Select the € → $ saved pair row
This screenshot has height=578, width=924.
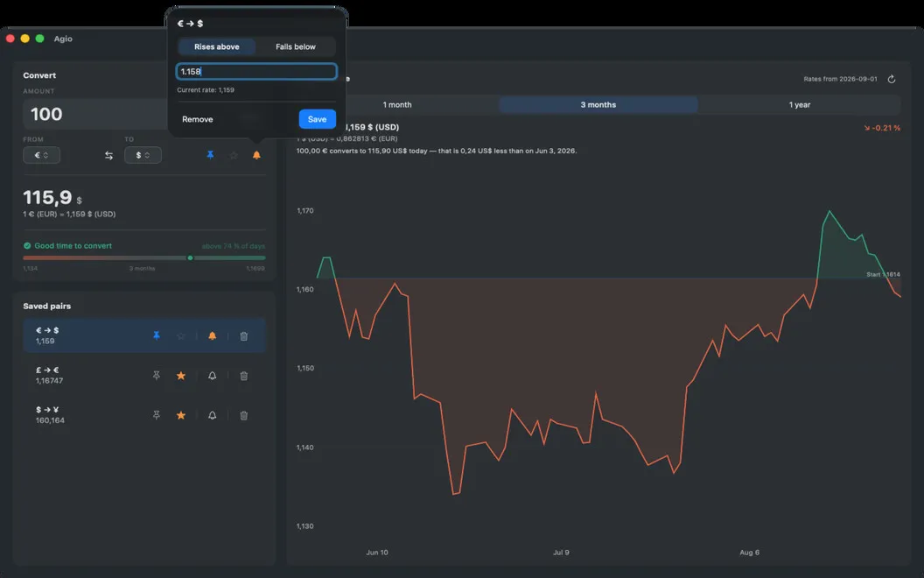pyautogui.click(x=144, y=335)
